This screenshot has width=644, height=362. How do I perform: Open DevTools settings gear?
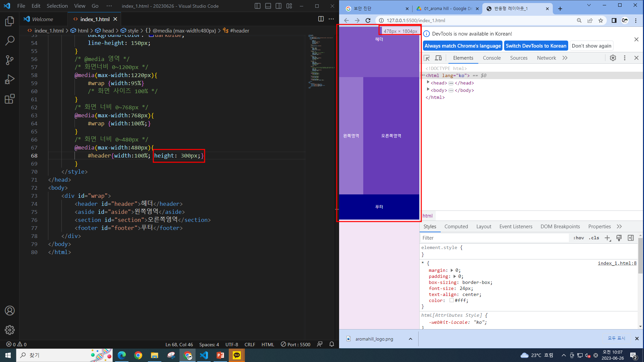click(613, 58)
